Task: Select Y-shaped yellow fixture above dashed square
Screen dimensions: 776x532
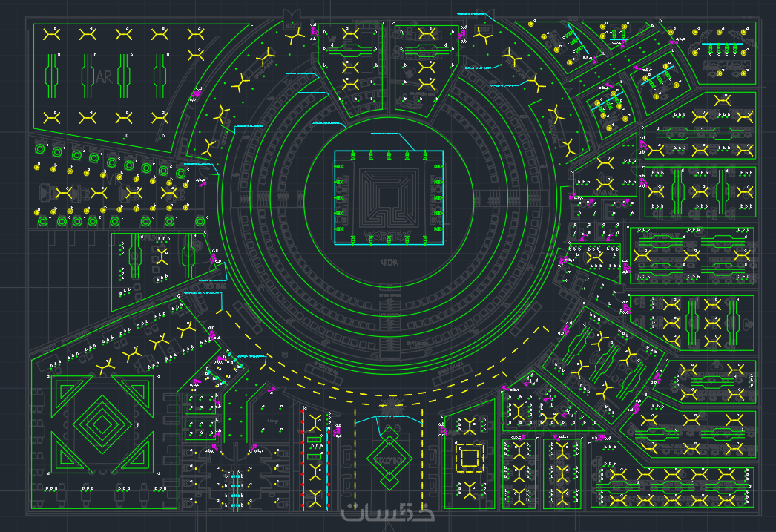Action: pyautogui.click(x=469, y=426)
